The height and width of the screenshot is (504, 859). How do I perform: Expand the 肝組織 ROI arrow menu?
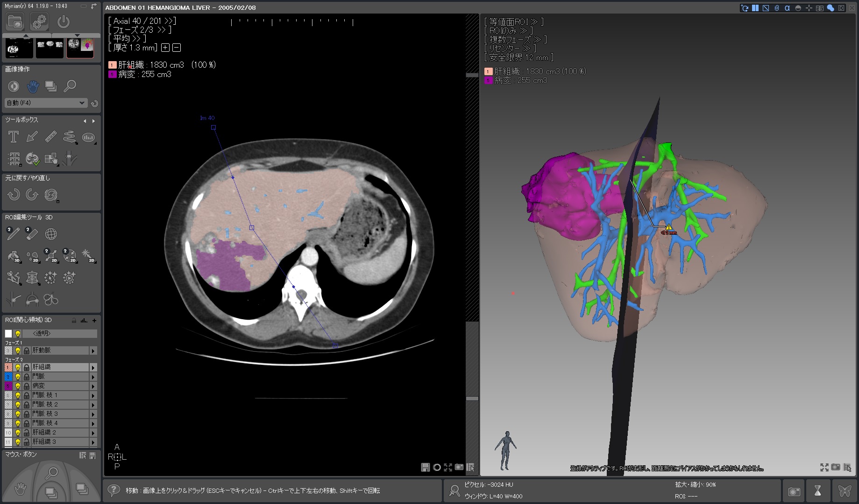(93, 368)
